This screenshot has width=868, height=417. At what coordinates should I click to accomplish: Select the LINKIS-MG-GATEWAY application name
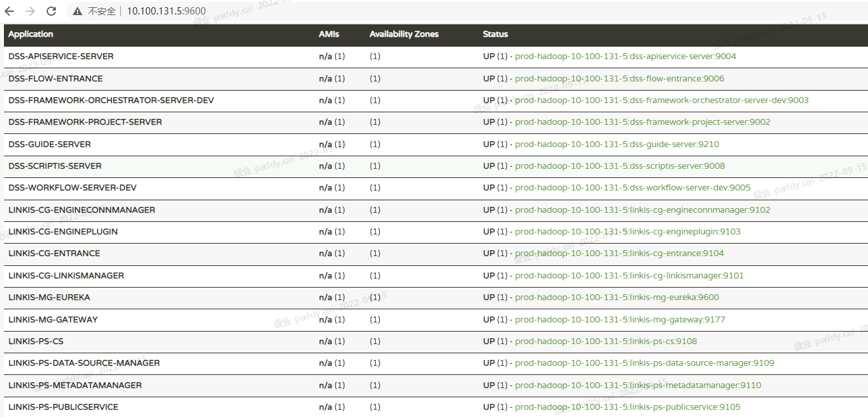pyautogui.click(x=53, y=320)
